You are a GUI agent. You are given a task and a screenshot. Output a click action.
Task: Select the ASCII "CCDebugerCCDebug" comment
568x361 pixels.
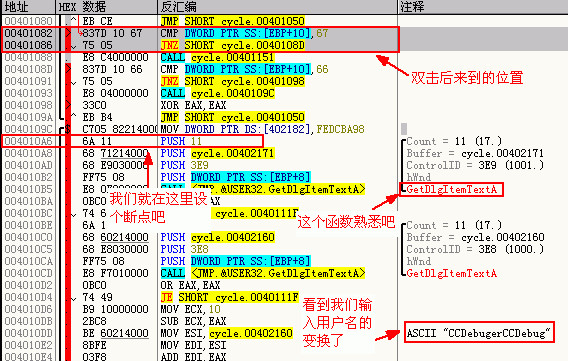479,332
